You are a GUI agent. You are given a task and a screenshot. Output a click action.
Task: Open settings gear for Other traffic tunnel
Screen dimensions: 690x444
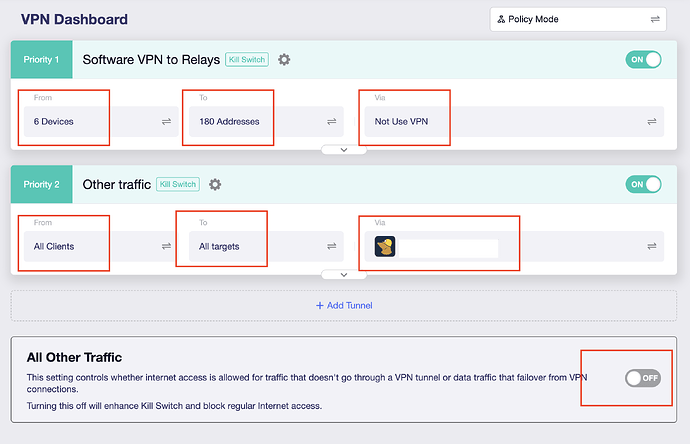[215, 185]
